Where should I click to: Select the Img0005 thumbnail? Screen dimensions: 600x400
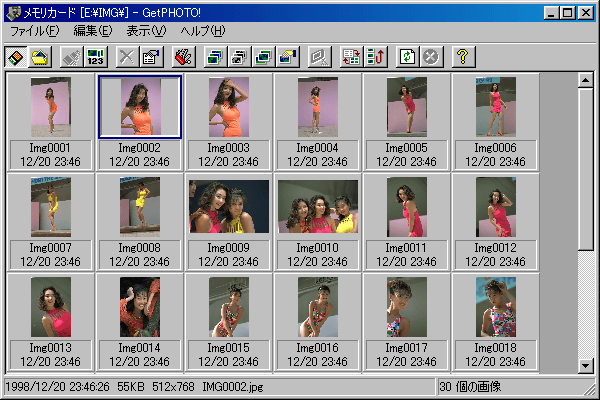click(x=407, y=107)
